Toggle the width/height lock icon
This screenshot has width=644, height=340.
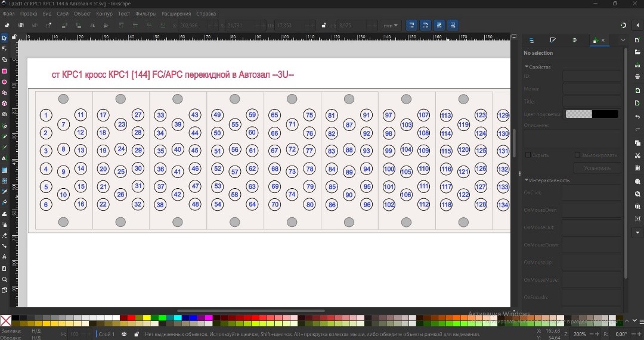pyautogui.click(x=324, y=25)
